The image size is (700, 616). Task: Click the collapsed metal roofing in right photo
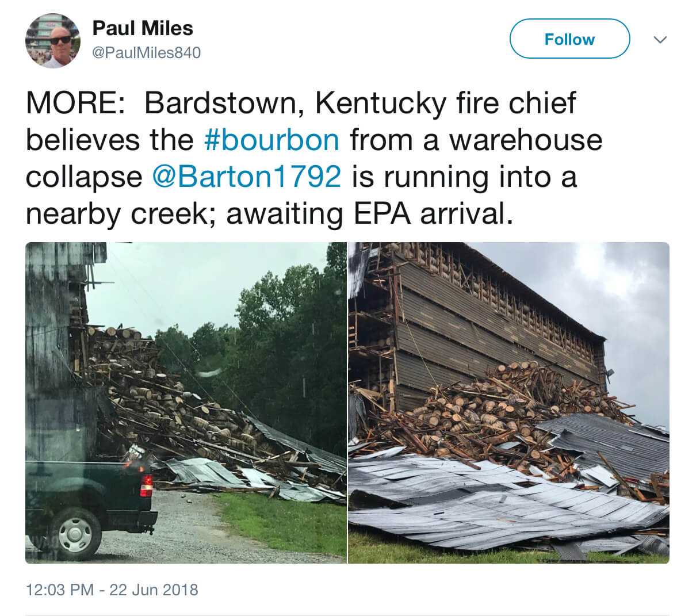tap(506, 500)
